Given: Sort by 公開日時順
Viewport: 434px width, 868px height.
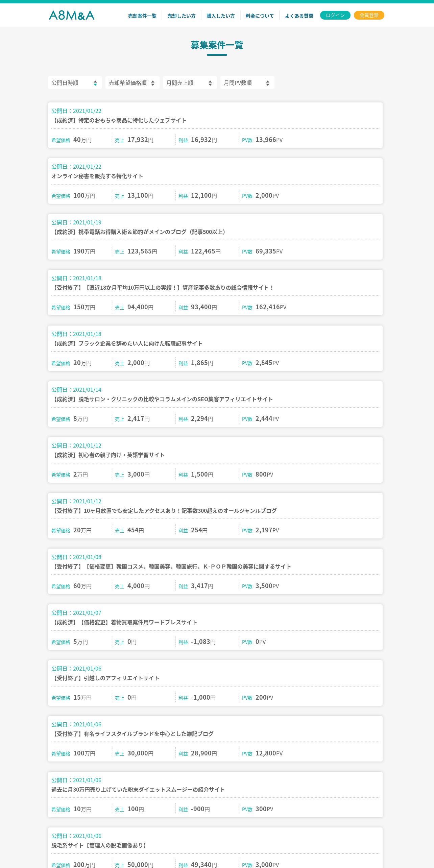Looking at the screenshot, I should pyautogui.click(x=75, y=83).
